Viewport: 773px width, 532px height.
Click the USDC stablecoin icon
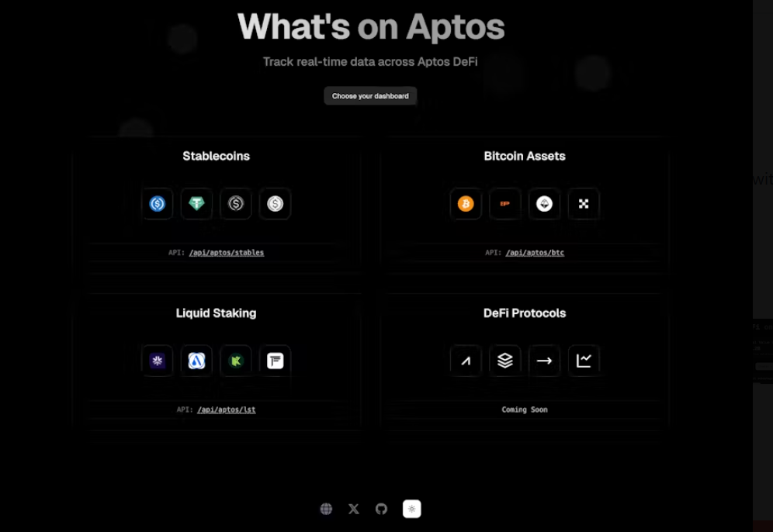158,203
